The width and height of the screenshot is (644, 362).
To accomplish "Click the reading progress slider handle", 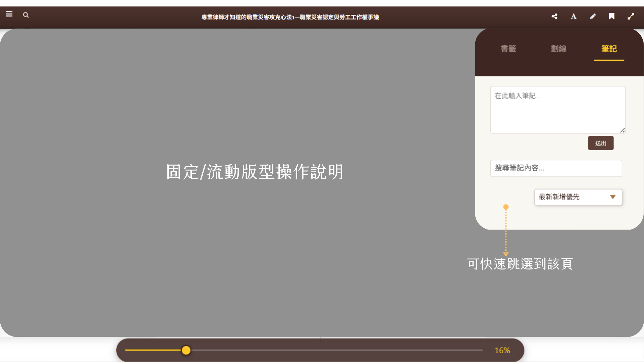I will (x=186, y=350).
